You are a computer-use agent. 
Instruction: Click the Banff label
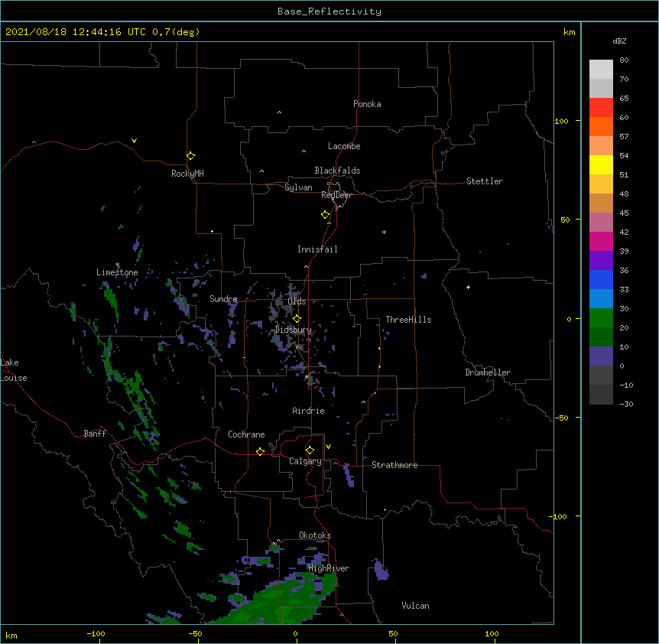[x=95, y=434]
